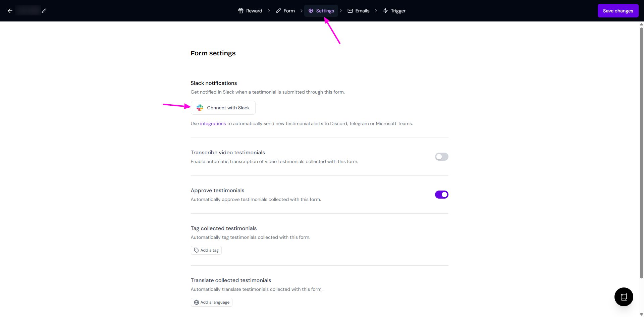644x317 pixels.
Task: Disable Approve testimonials toggle
Action: (x=441, y=195)
